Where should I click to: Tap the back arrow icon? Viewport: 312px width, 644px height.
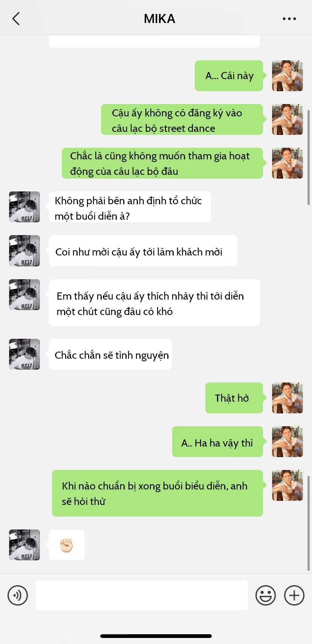click(x=16, y=18)
